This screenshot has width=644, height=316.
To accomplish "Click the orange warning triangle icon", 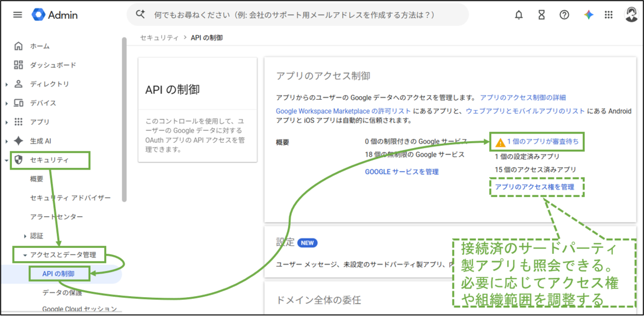I will [x=500, y=143].
